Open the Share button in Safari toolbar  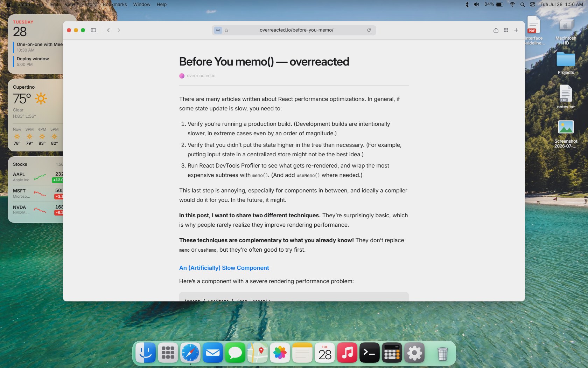point(496,30)
